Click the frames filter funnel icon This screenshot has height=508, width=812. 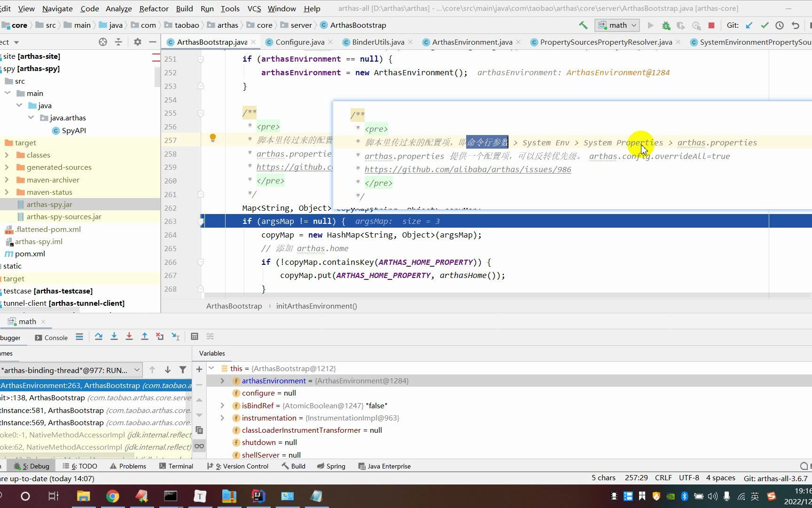click(183, 370)
